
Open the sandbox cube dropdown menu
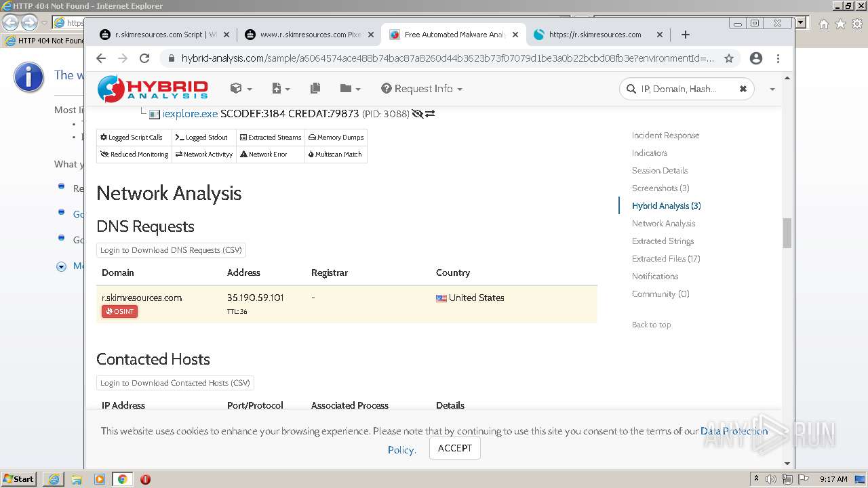(x=241, y=89)
